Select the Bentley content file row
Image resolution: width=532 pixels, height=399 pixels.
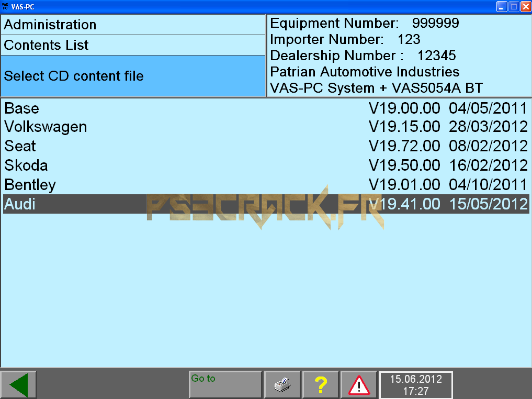coord(266,185)
